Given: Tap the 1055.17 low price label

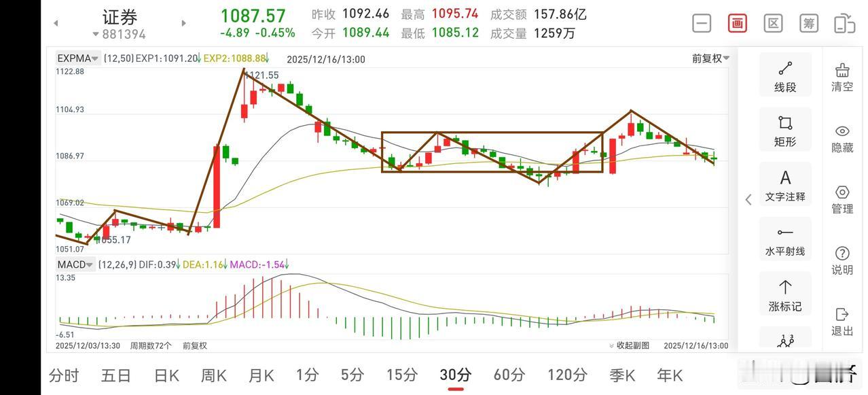Looking at the screenshot, I should tap(113, 240).
